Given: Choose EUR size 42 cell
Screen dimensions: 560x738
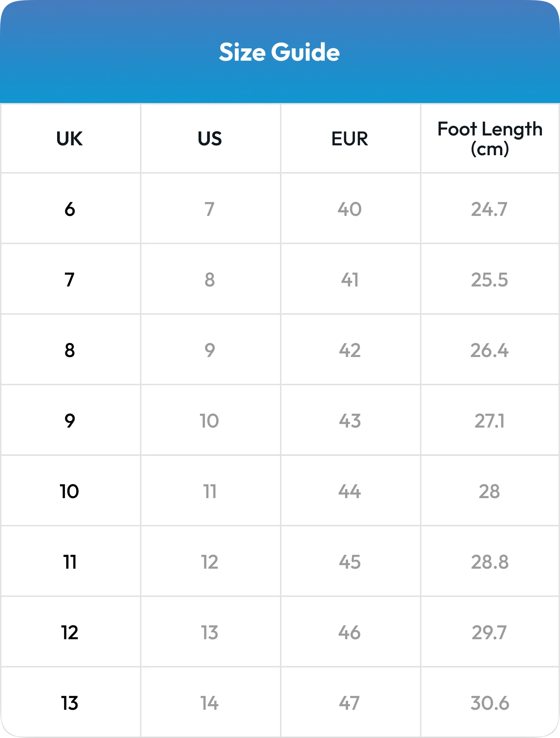Looking at the screenshot, I should [350, 350].
